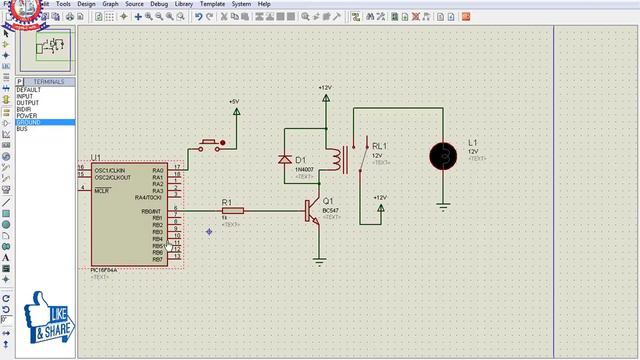640x360 pixels.
Task: Select the Buses Mode tool
Action: coord(6,88)
